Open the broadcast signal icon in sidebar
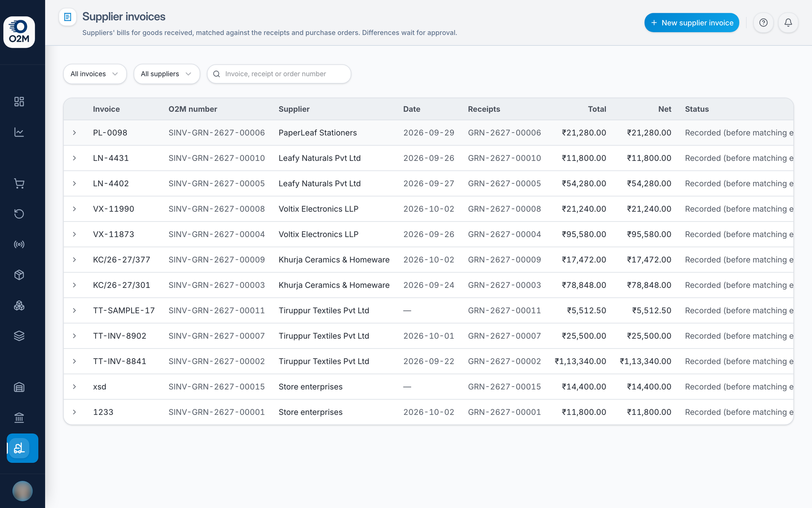 (19, 244)
